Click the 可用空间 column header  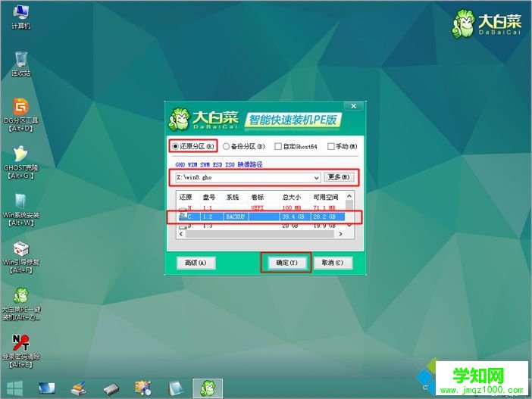(x=325, y=197)
